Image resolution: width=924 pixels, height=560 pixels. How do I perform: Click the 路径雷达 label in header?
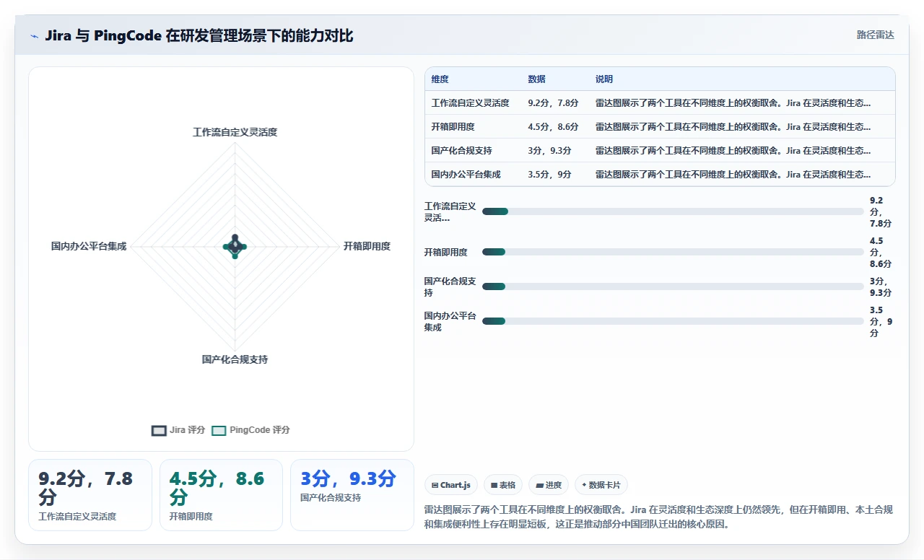(x=875, y=35)
